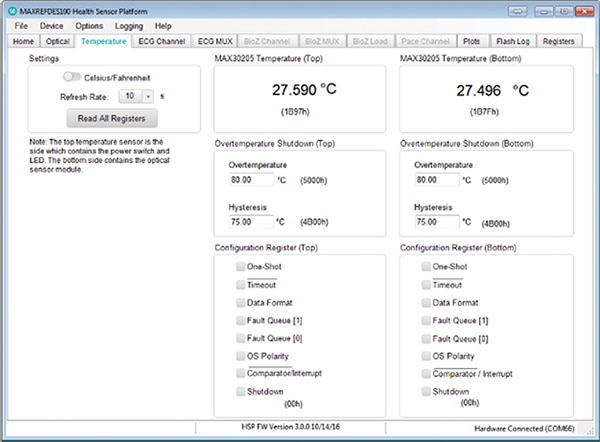The width and height of the screenshot is (600, 442).
Task: Enable OS Polarity for Top sensor
Action: pos(241,356)
